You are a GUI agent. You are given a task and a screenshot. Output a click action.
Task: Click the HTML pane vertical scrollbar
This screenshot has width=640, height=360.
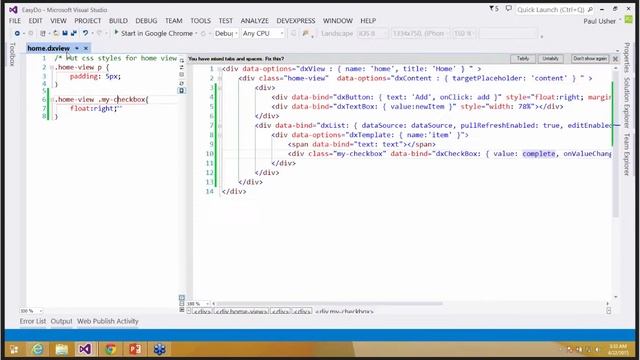[616, 144]
